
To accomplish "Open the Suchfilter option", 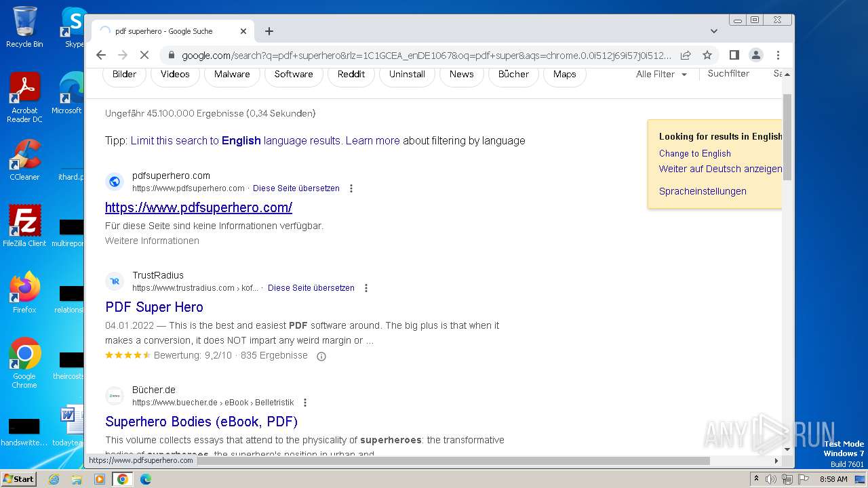I will (728, 74).
